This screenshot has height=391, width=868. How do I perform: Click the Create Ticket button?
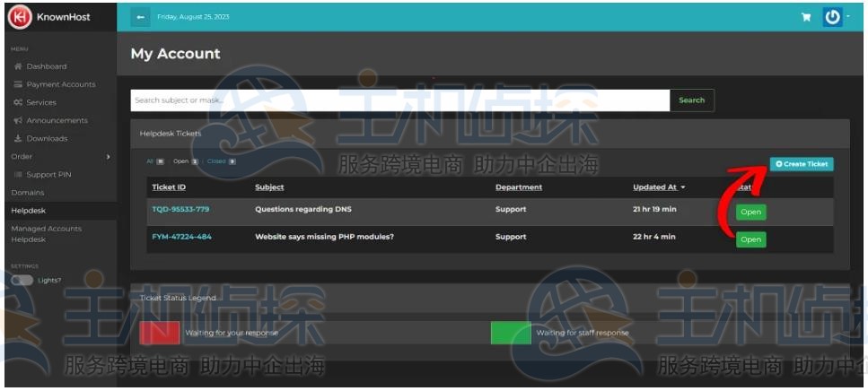click(802, 164)
